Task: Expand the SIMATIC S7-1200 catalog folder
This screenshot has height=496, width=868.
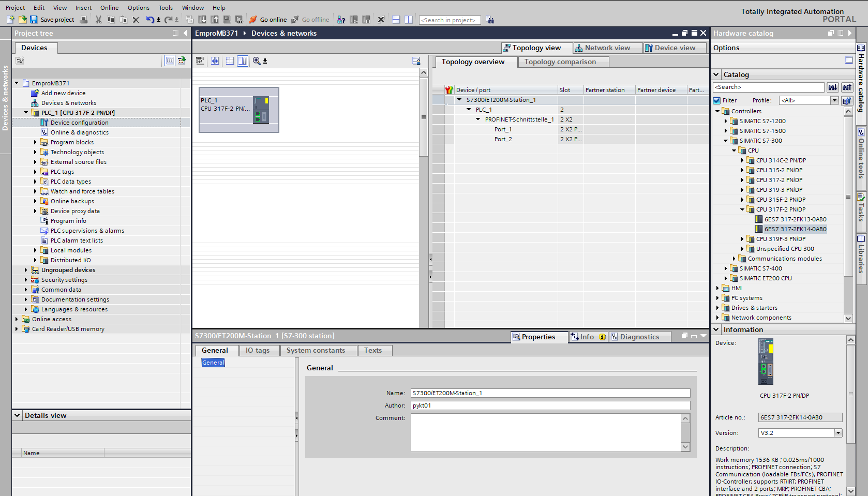Action: pos(726,121)
